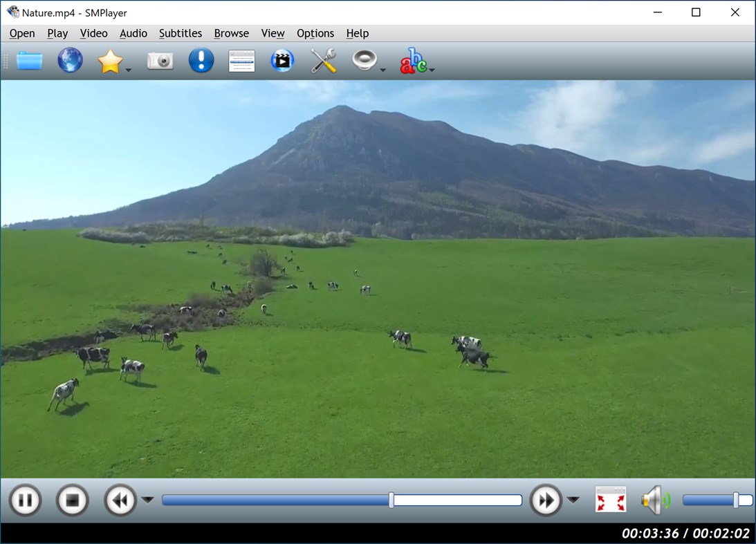Show file information using the exclamation icon
Image resolution: width=756 pixels, height=544 pixels.
pos(201,60)
